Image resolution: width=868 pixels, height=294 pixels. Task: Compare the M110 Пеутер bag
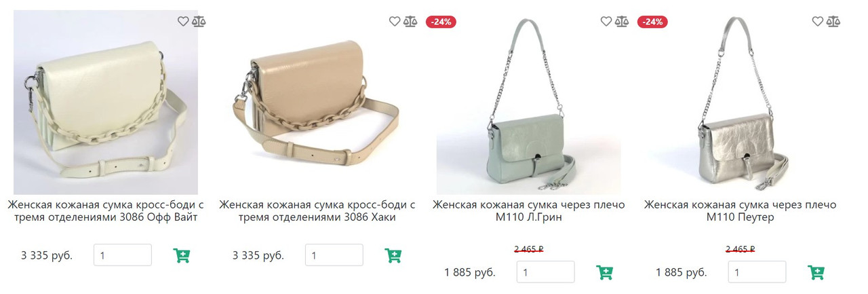(x=833, y=21)
